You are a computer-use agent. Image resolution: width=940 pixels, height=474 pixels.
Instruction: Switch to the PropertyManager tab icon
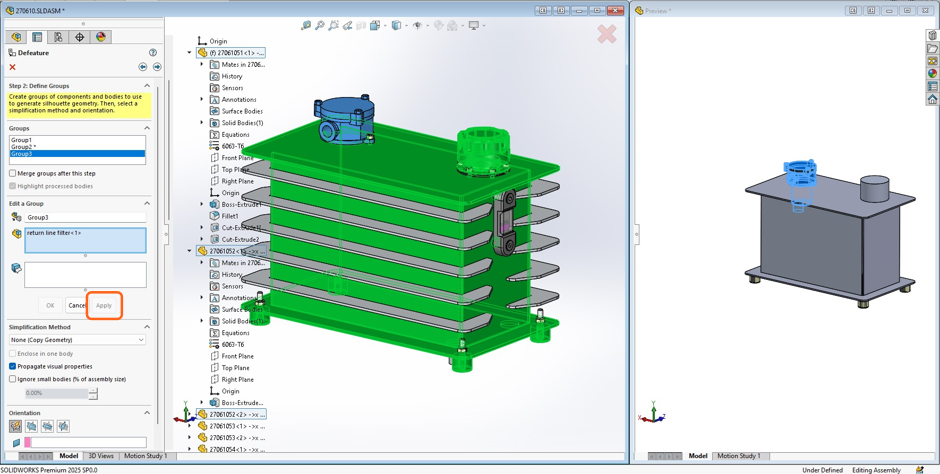pyautogui.click(x=37, y=37)
